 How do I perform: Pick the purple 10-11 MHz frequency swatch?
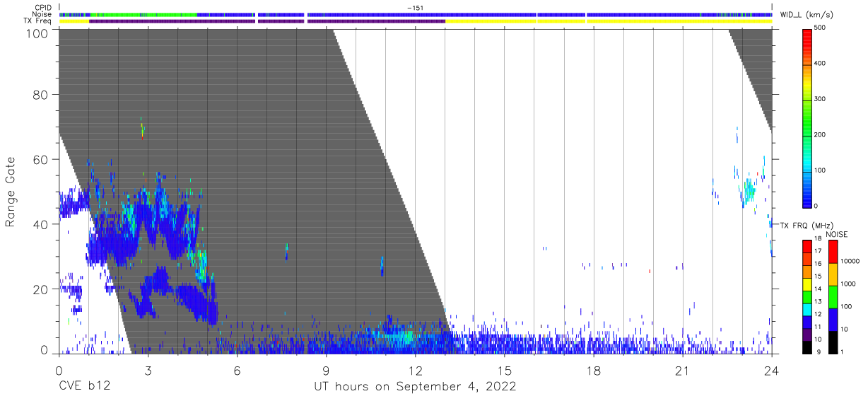click(808, 335)
